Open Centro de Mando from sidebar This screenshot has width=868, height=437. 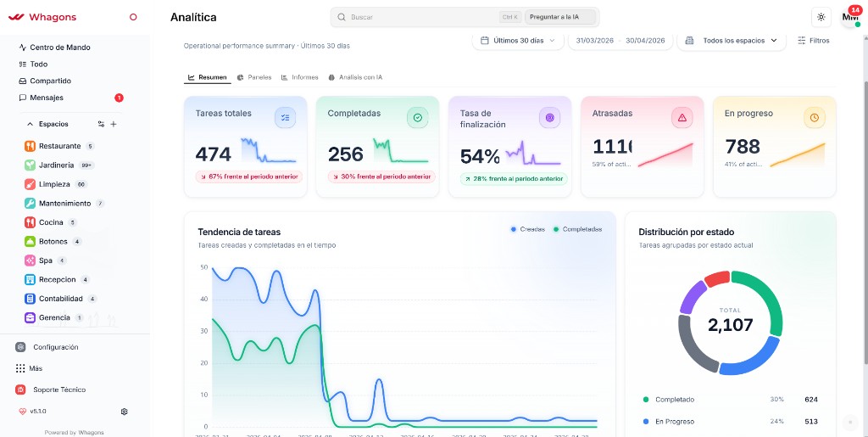[x=60, y=48]
